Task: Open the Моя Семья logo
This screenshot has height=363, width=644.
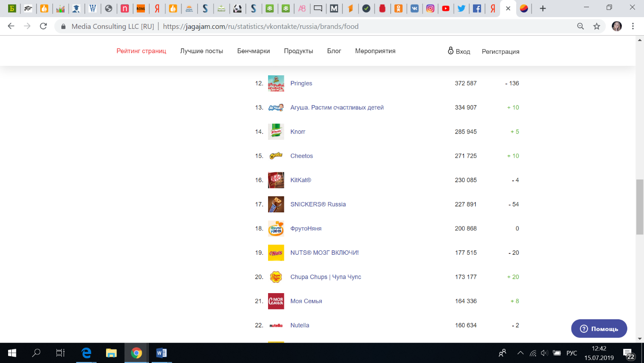Action: [x=276, y=301]
